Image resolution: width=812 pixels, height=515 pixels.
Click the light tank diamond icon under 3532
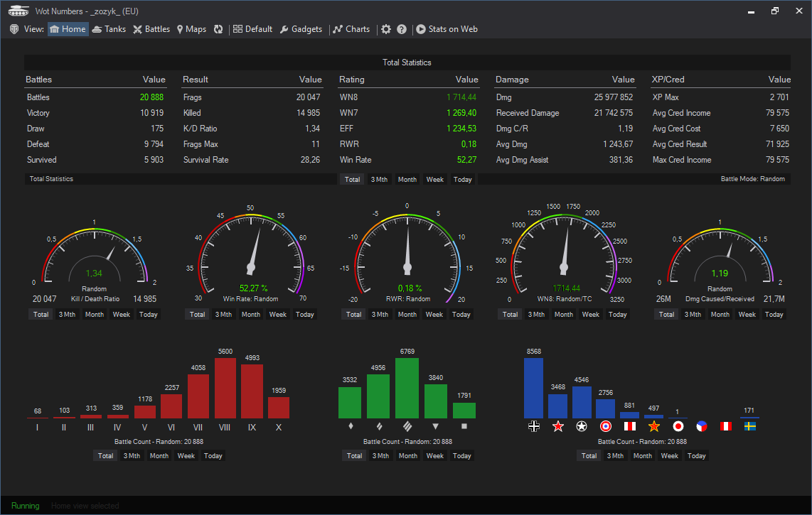click(x=351, y=426)
